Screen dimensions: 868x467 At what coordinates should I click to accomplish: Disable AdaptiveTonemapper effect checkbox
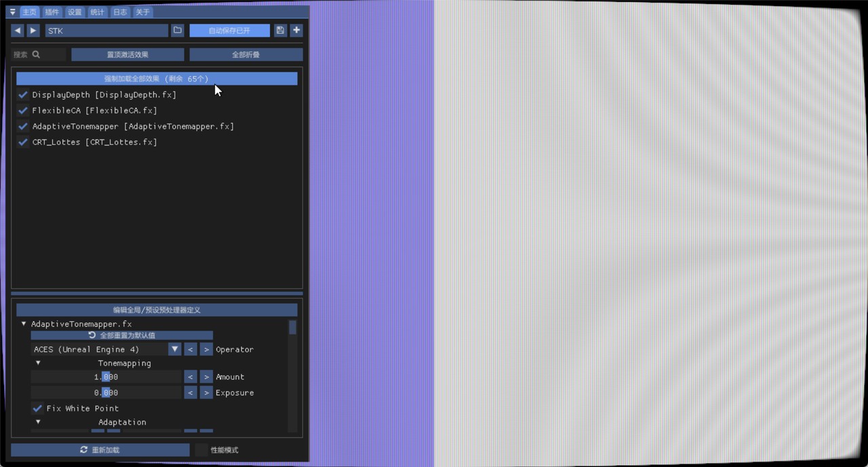coord(23,127)
